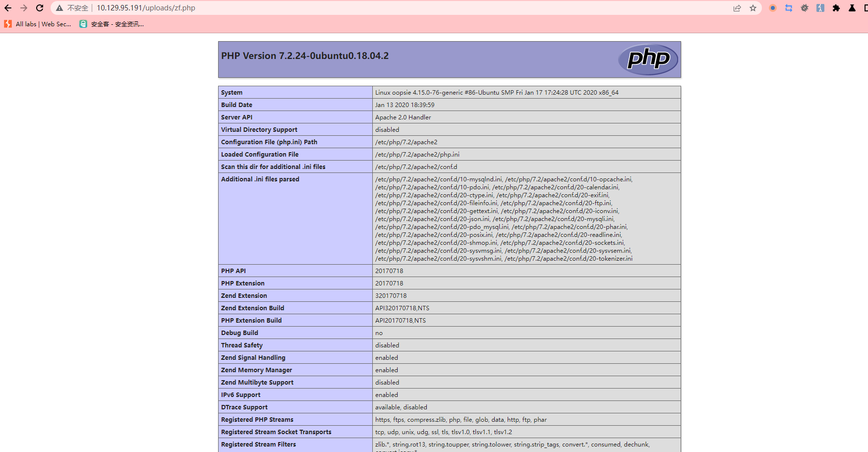Open the Extensions puzzle-piece menu
The width and height of the screenshot is (868, 452).
tap(836, 8)
